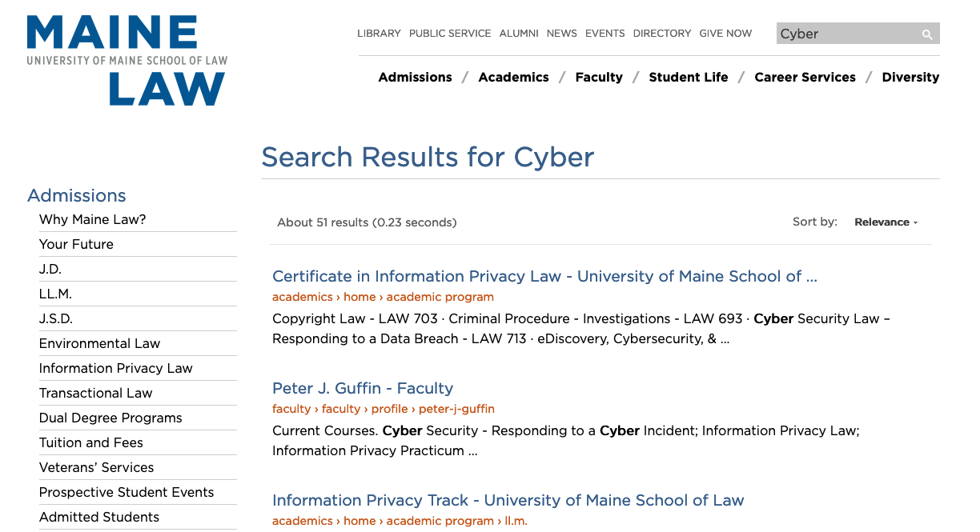The height and width of the screenshot is (532, 980).
Task: Open Why Maine Law? sidebar link
Action: click(93, 219)
